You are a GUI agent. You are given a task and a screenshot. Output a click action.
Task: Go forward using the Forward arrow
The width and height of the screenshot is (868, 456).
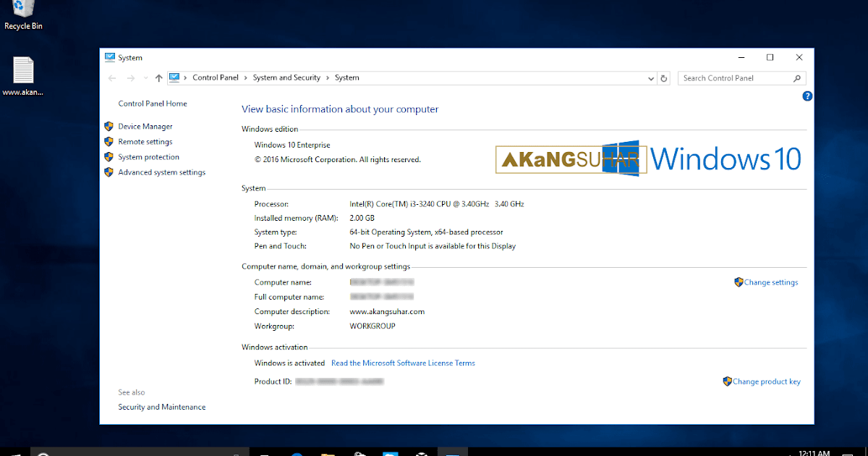coord(131,78)
